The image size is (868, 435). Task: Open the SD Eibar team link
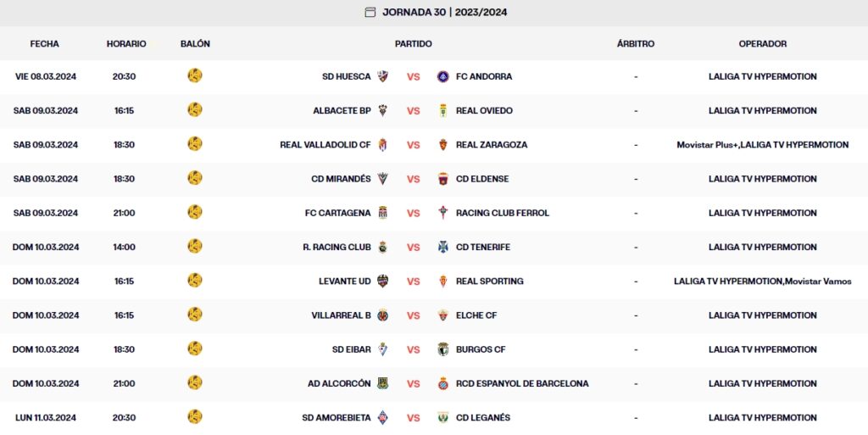click(x=351, y=349)
